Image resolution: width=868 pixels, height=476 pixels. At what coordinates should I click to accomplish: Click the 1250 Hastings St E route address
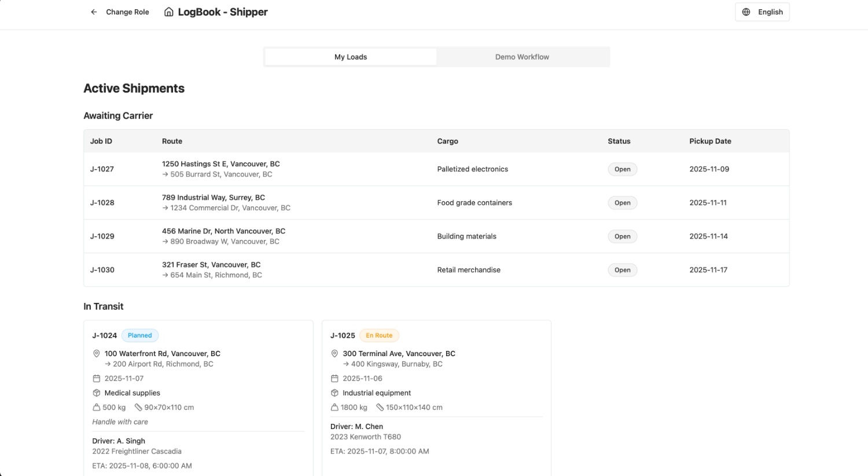(221, 164)
